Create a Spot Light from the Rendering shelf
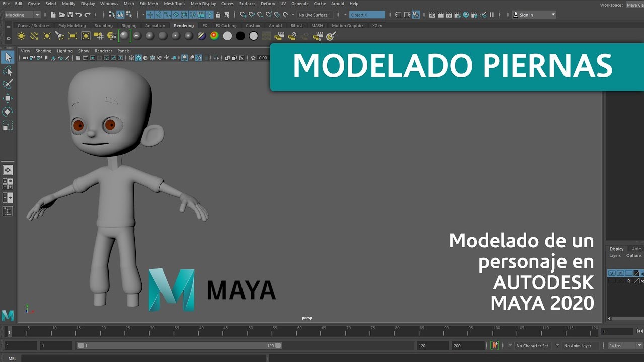Image resolution: width=644 pixels, height=362 pixels. [x=60, y=36]
